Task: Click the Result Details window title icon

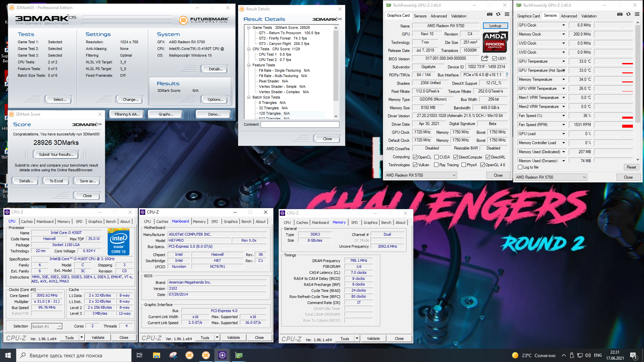Action: [242, 9]
